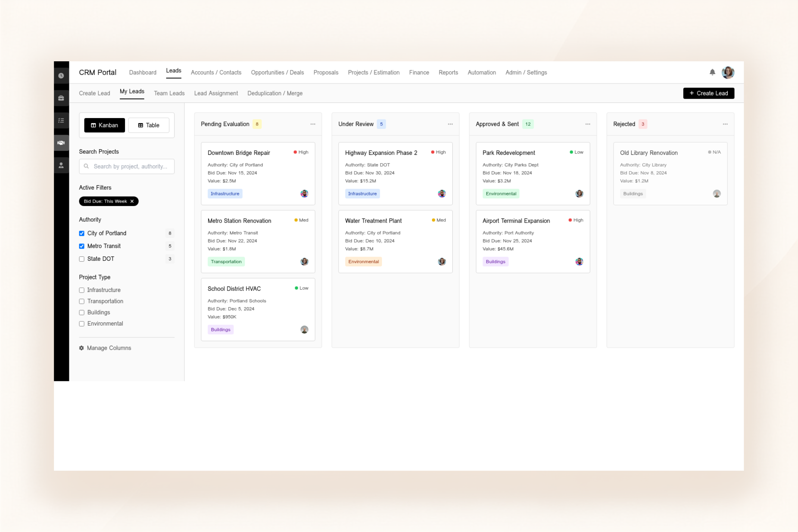Image resolution: width=798 pixels, height=532 pixels.
Task: Open the Pending Evaluation column options menu
Action: [x=313, y=124]
